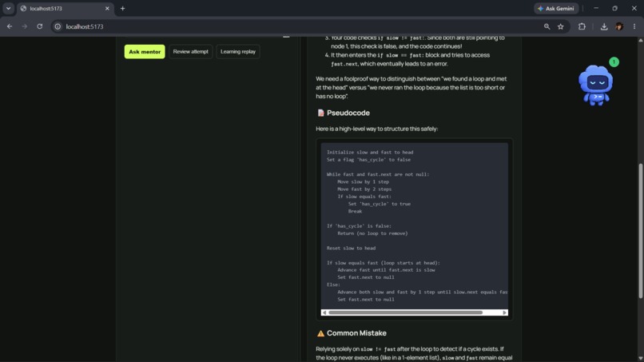View site information icon in address bar
The image size is (644, 362).
click(x=58, y=26)
